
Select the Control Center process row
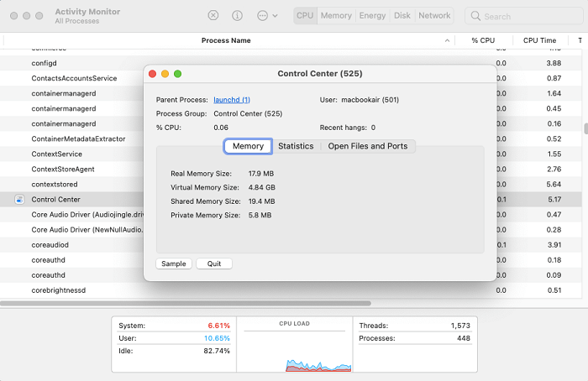pos(56,200)
